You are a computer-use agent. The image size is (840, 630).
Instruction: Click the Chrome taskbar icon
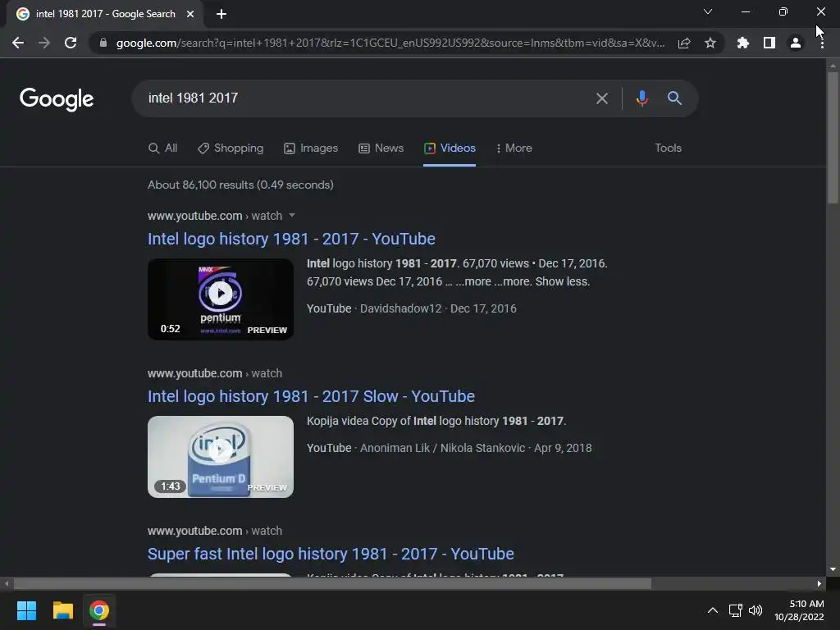coord(99,610)
